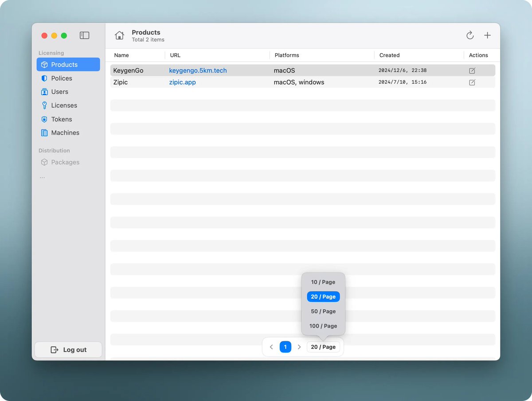Screen dimensions: 532x401
Task: Go to the next page arrow
Action: (299, 347)
